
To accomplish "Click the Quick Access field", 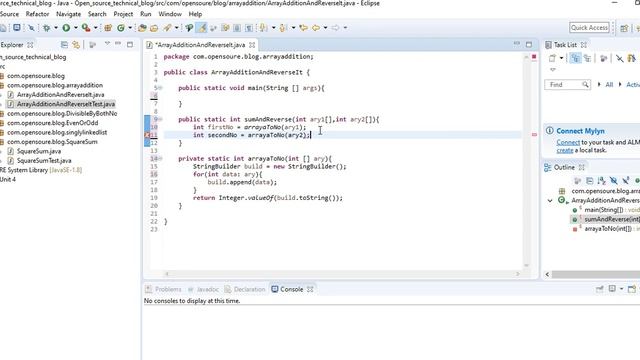I will [589, 27].
